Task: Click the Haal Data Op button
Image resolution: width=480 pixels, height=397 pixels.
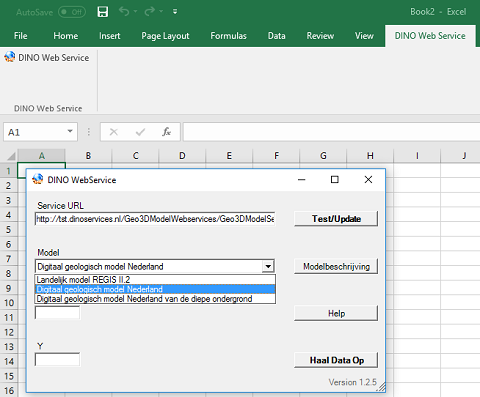Action: (336, 360)
